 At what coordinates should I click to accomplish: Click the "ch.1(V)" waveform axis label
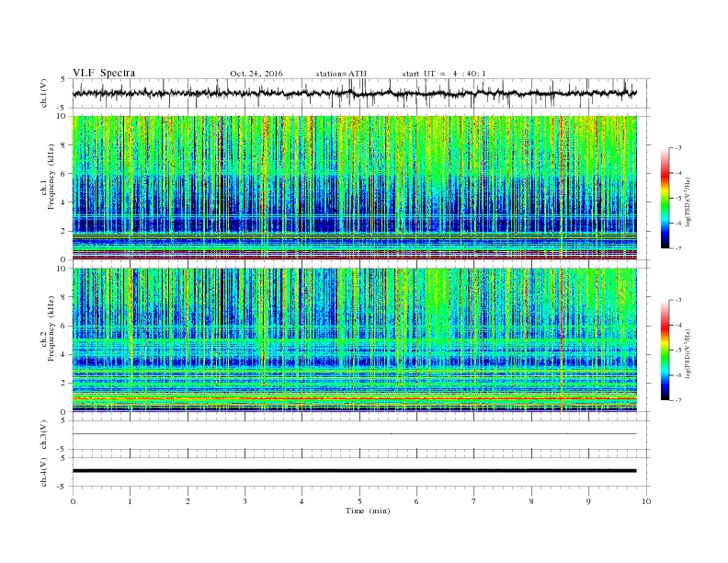43,93
